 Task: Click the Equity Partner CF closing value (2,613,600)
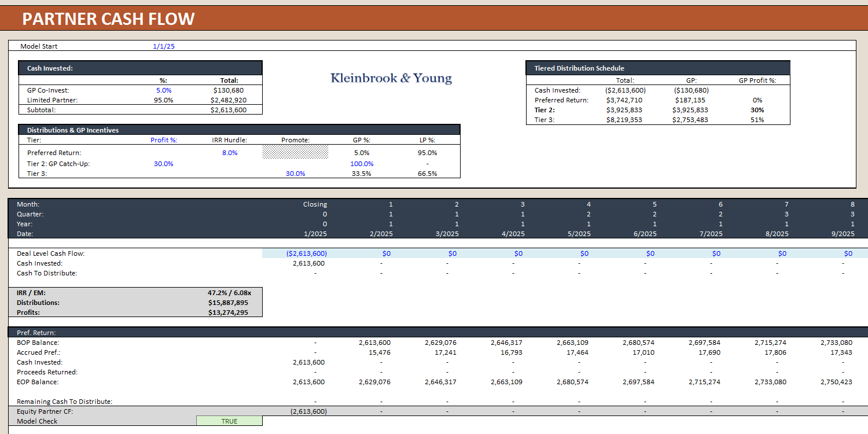point(308,411)
